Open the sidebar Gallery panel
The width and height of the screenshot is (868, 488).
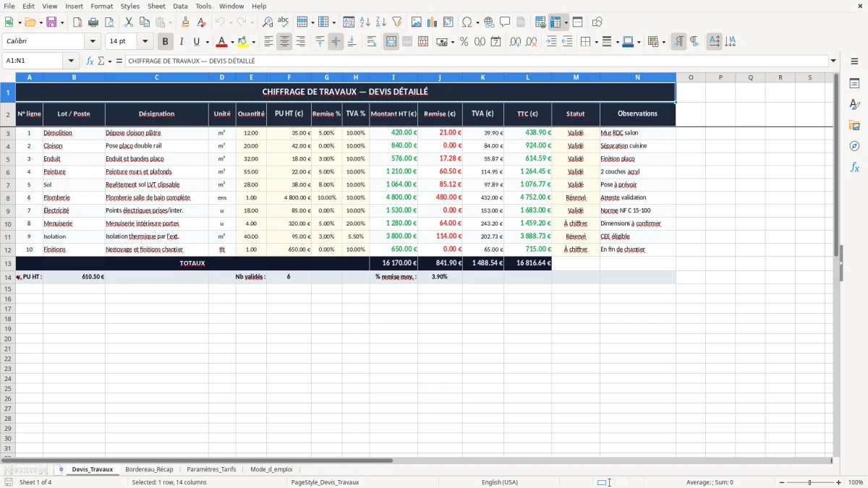tap(854, 125)
